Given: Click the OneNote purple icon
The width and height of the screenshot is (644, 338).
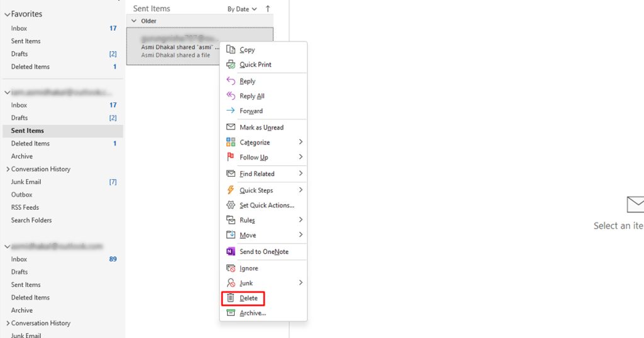Looking at the screenshot, I should point(231,251).
